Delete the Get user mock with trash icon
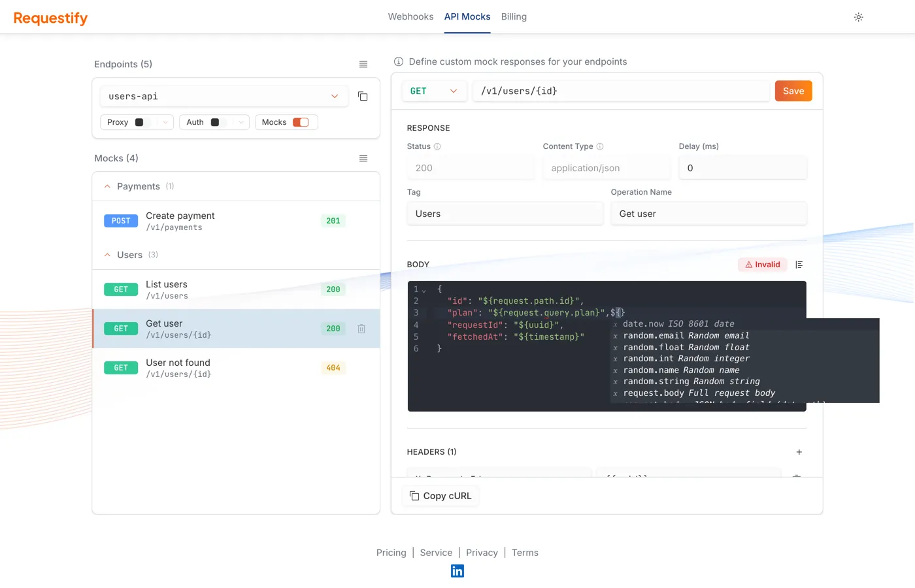 tap(361, 329)
